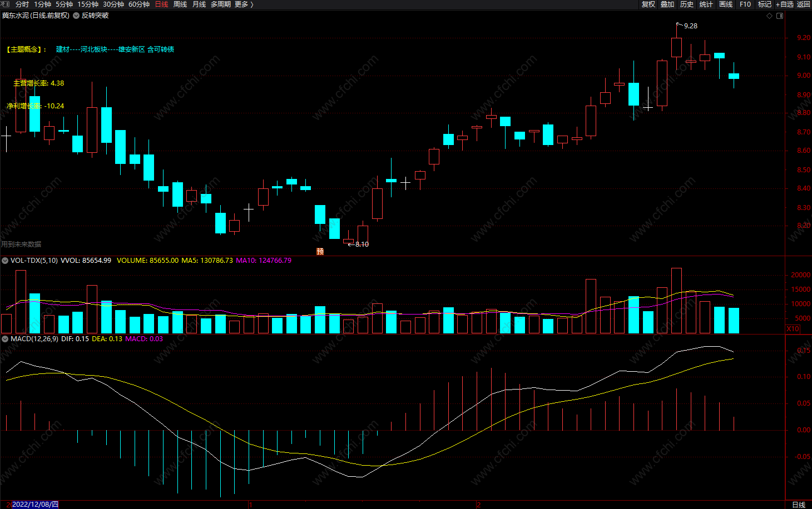
Task: Click the MA10: 124766.79 value
Action: [264, 261]
